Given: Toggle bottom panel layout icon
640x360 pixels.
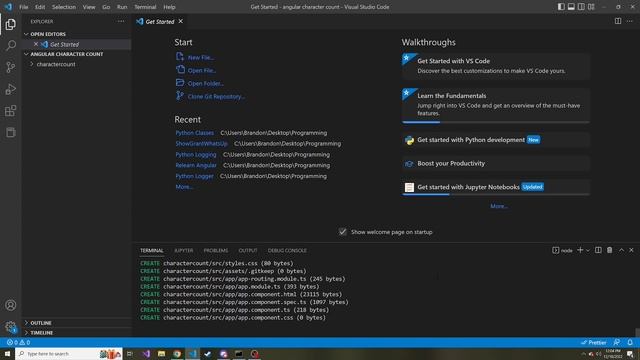Looking at the screenshot, I should click(x=571, y=7).
